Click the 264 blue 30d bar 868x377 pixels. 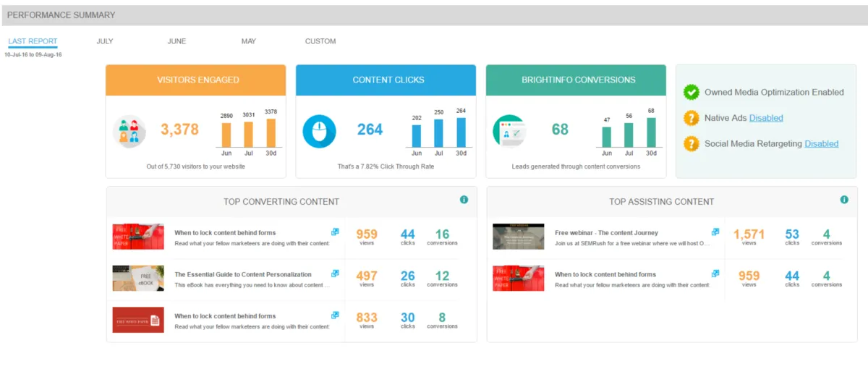point(461,133)
